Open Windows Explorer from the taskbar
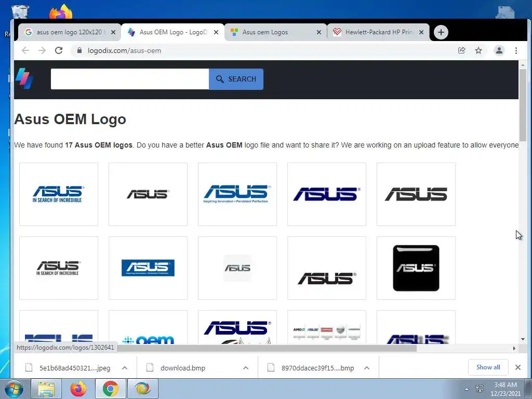 46,389
